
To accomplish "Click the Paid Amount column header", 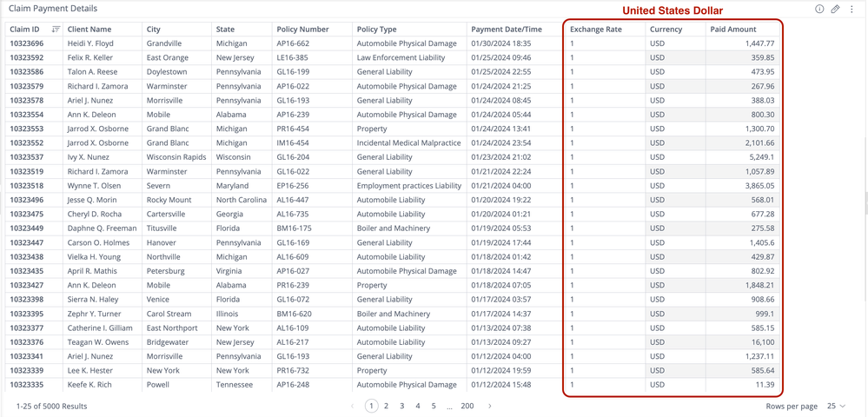I will [733, 30].
